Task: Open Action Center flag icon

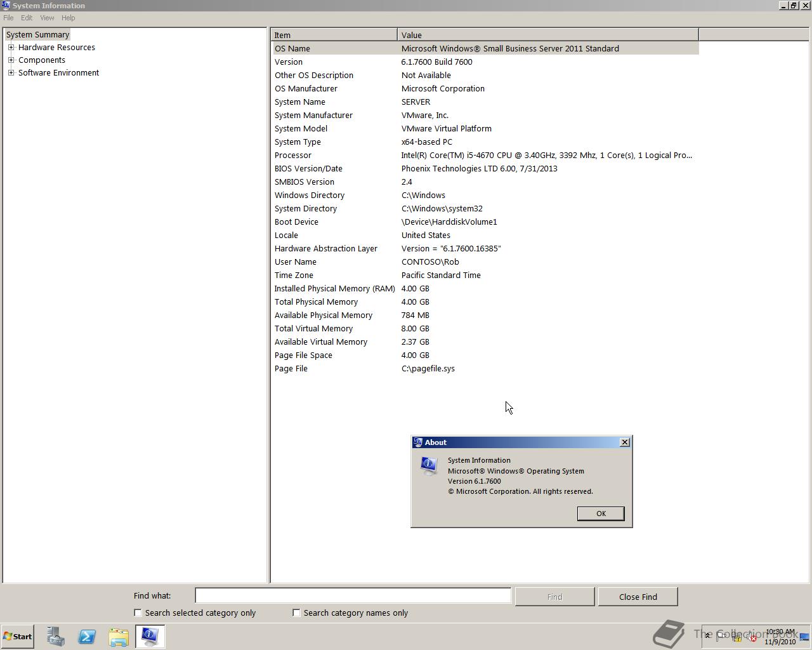Action: tap(721, 637)
